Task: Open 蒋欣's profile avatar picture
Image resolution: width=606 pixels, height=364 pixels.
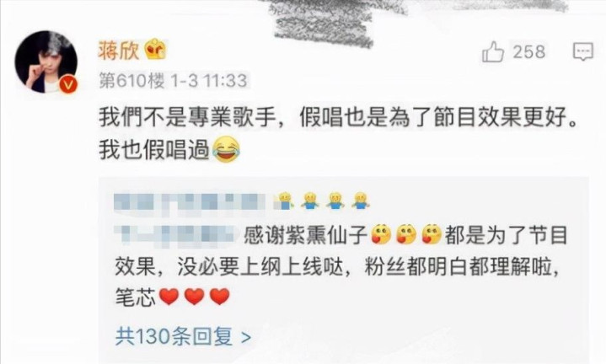Action: [46, 62]
